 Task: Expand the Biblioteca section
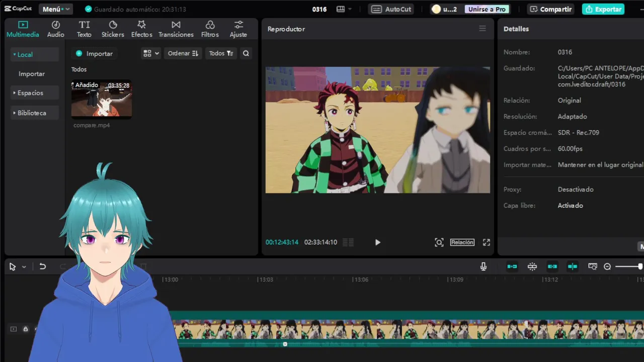(x=34, y=113)
